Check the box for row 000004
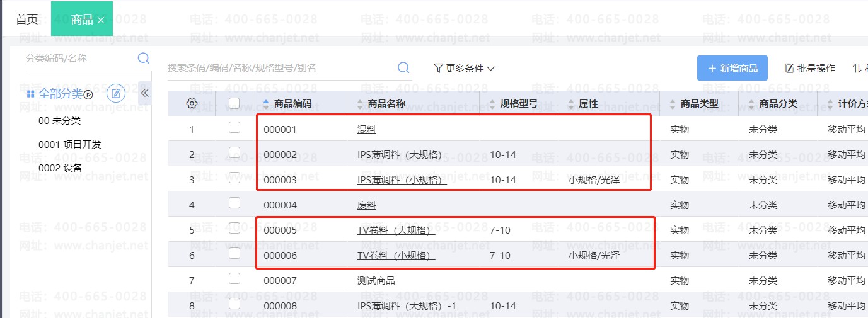 (234, 203)
